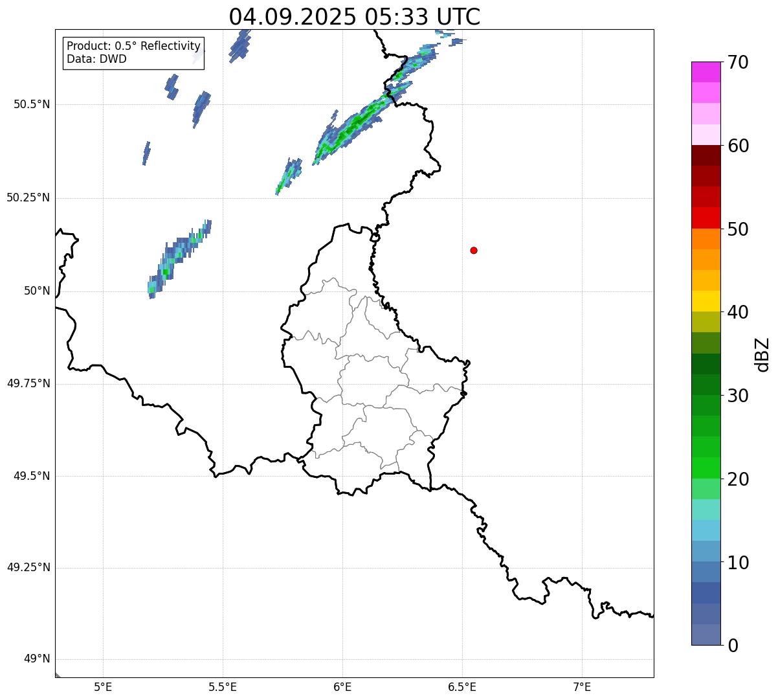Click the 'dBZ' colorbar axis label
Screen dimensions: 778x700
point(762,354)
